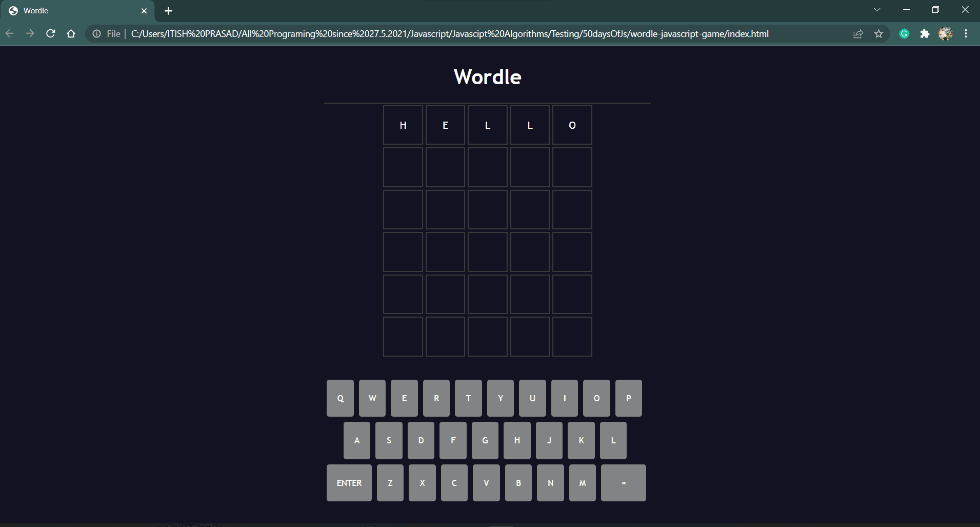Delete a letter with the backspace key
The width and height of the screenshot is (980, 527).
click(624, 483)
